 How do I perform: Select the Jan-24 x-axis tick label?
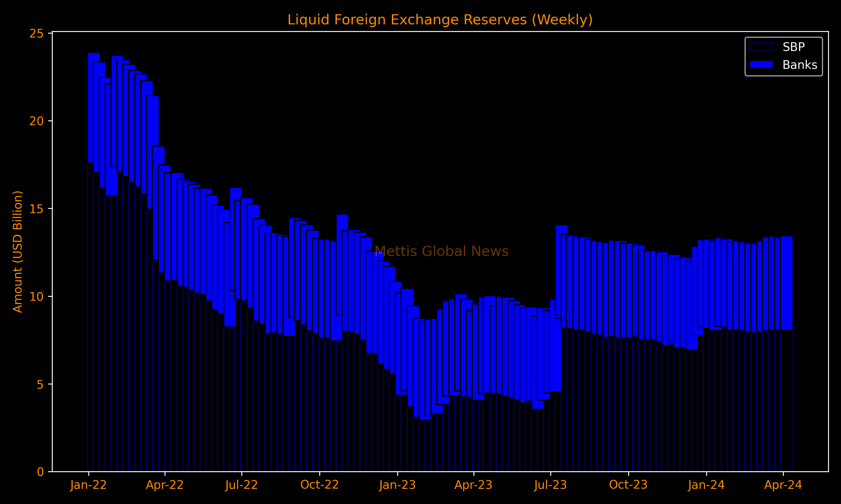[x=706, y=485]
